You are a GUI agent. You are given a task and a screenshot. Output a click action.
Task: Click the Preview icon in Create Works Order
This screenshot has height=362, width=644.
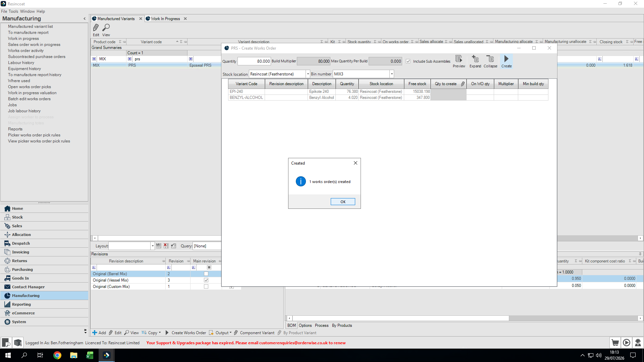point(459,61)
